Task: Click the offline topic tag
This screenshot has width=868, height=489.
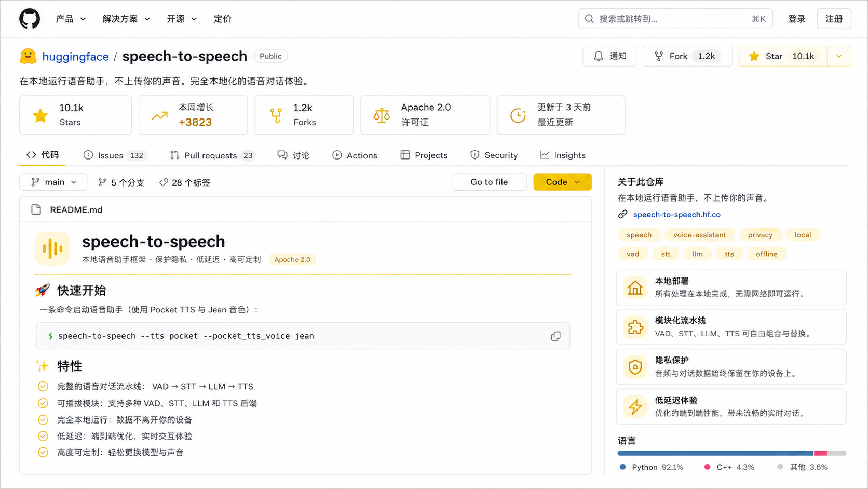Action: click(766, 254)
